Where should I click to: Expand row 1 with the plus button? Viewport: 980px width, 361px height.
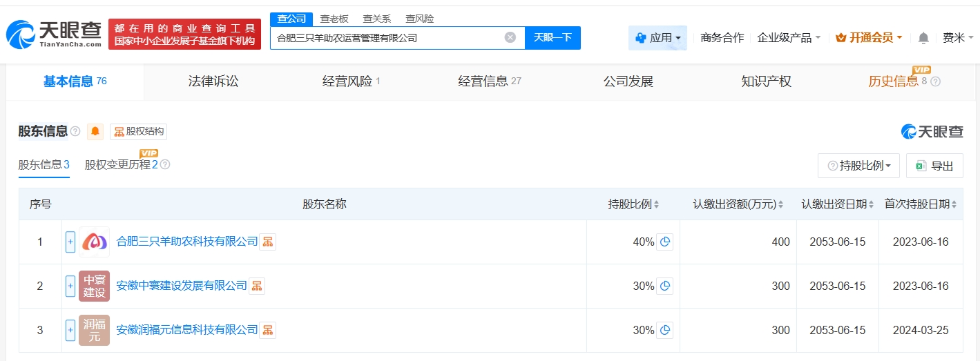(70, 242)
